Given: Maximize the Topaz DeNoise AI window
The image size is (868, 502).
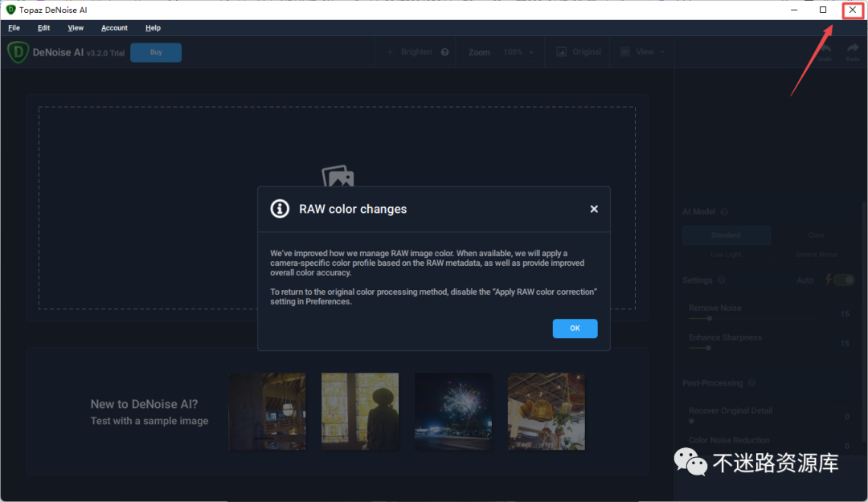Looking at the screenshot, I should click(823, 10).
